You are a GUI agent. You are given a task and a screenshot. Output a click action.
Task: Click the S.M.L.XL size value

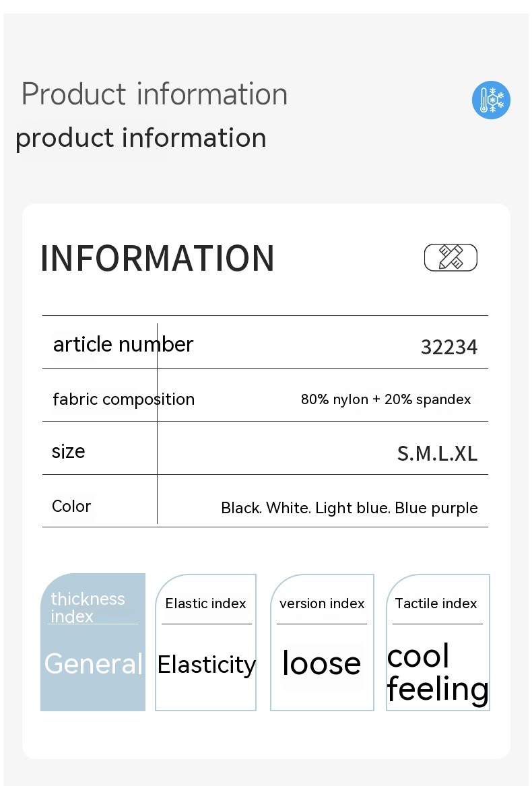click(x=437, y=453)
